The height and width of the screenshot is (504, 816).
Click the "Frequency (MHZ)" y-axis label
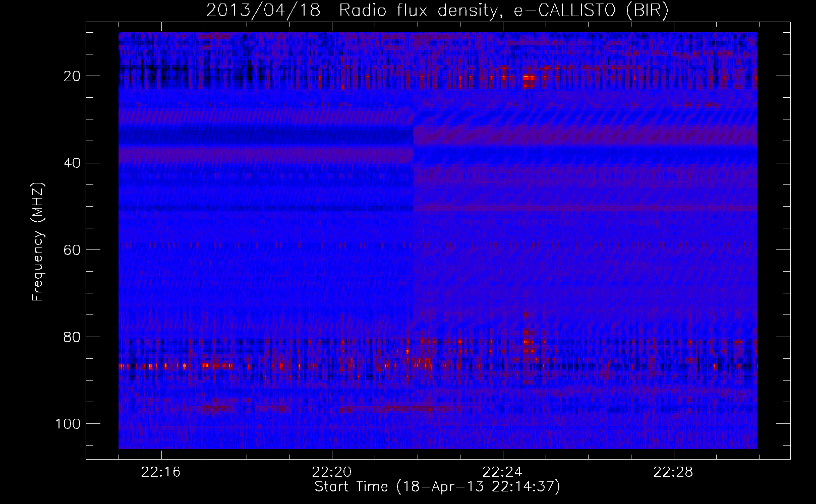38,241
